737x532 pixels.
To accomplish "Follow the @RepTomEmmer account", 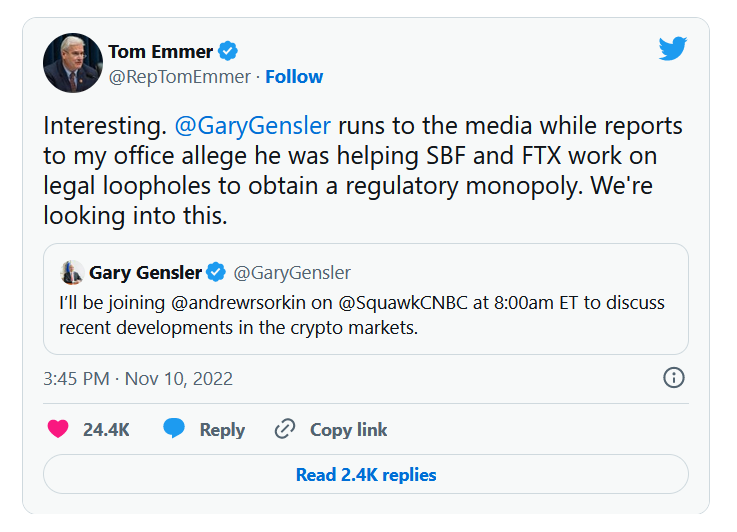I will 294,77.
